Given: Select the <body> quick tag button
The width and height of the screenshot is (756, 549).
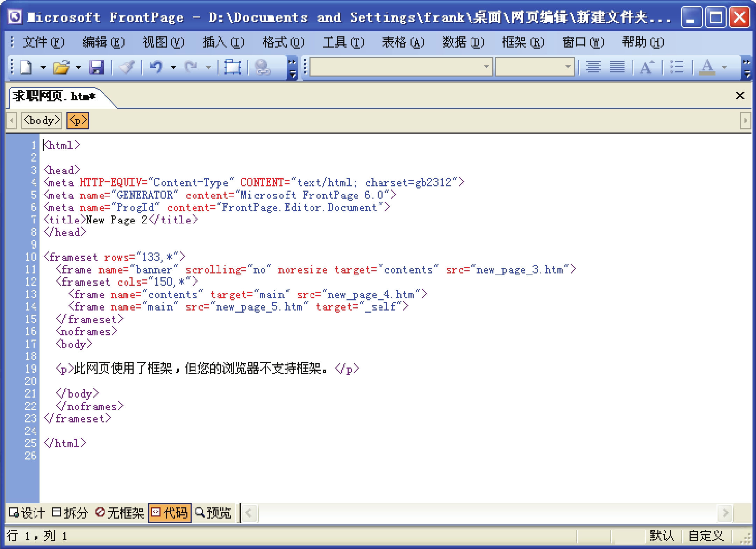Looking at the screenshot, I should click(x=42, y=121).
